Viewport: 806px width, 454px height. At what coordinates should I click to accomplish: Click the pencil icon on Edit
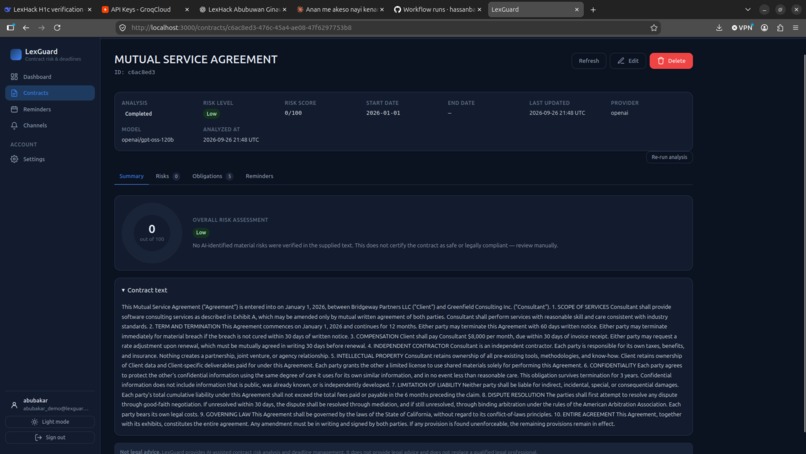(x=620, y=61)
